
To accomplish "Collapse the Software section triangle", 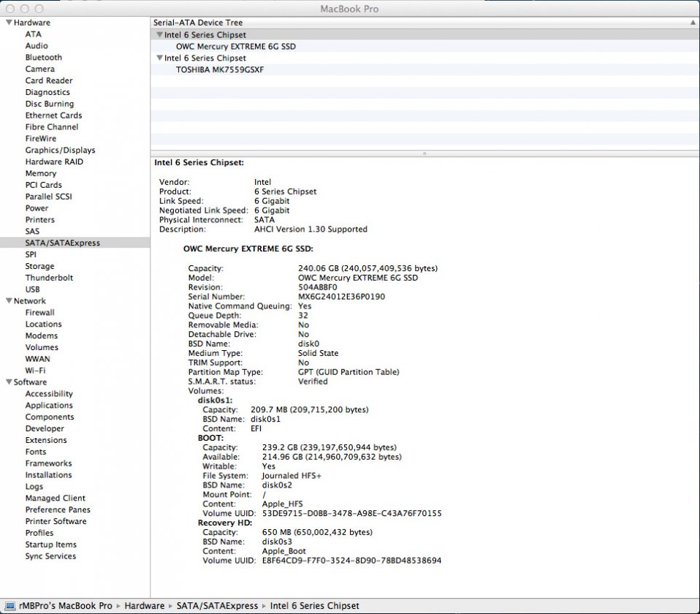I will (x=9, y=382).
